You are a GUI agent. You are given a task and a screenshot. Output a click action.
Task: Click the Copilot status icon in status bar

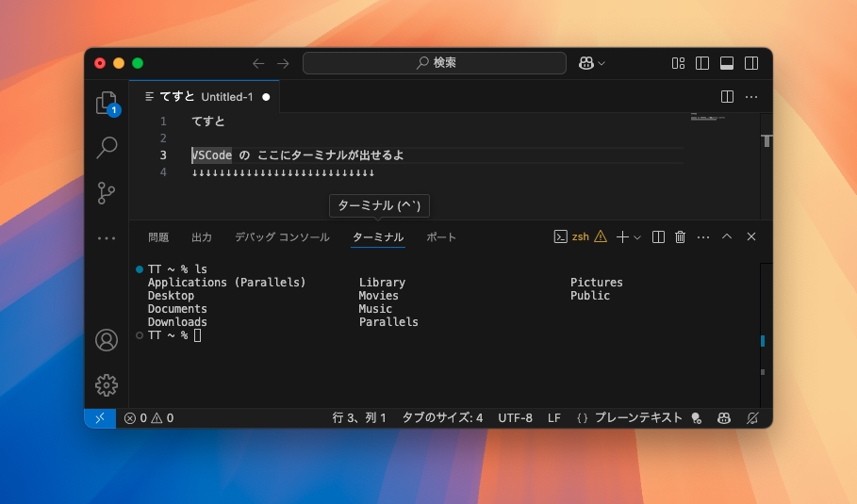click(x=724, y=418)
